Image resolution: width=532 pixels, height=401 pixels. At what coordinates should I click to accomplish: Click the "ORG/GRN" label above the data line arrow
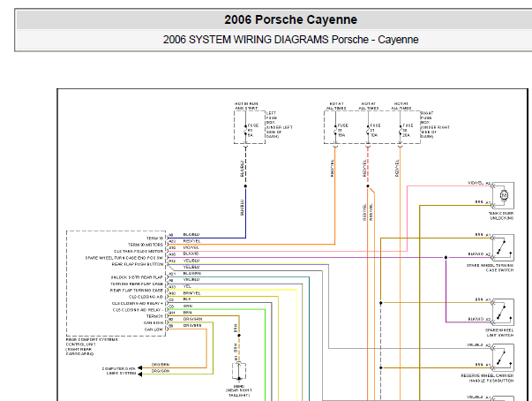(161, 371)
